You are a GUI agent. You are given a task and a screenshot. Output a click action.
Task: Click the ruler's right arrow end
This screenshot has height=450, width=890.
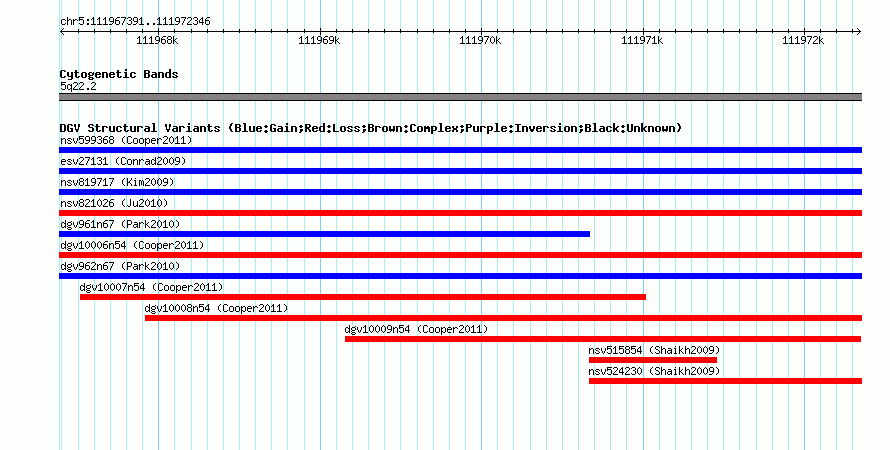point(859,32)
